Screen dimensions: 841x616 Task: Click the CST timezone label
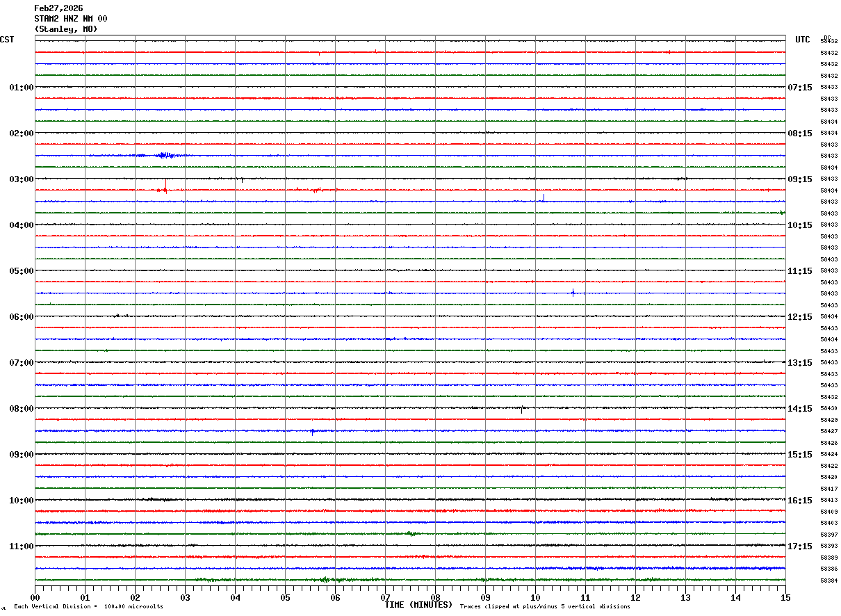point(7,40)
